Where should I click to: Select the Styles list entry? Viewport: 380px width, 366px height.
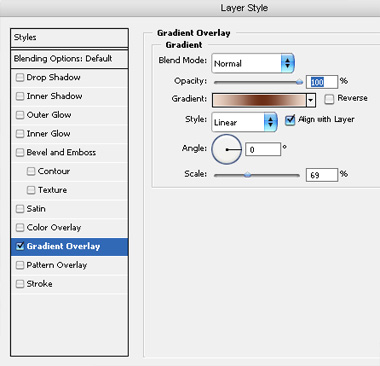coord(69,38)
